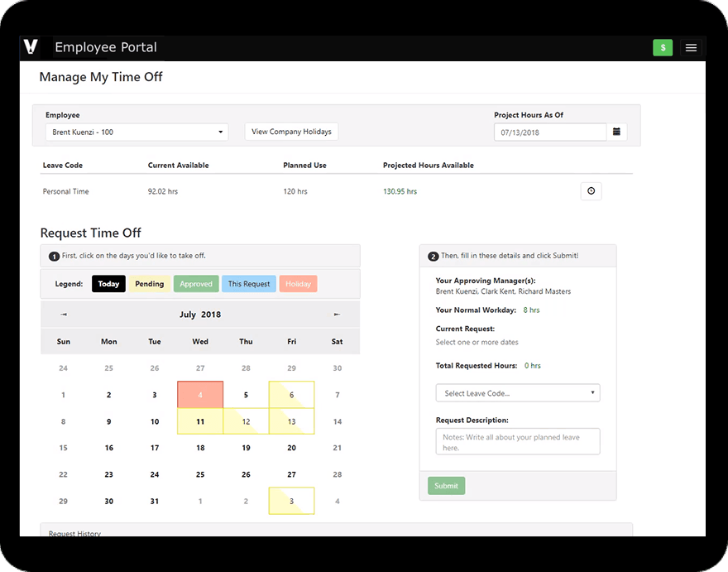
Task: Expand the Select Leave Code dropdown
Action: pyautogui.click(x=517, y=393)
